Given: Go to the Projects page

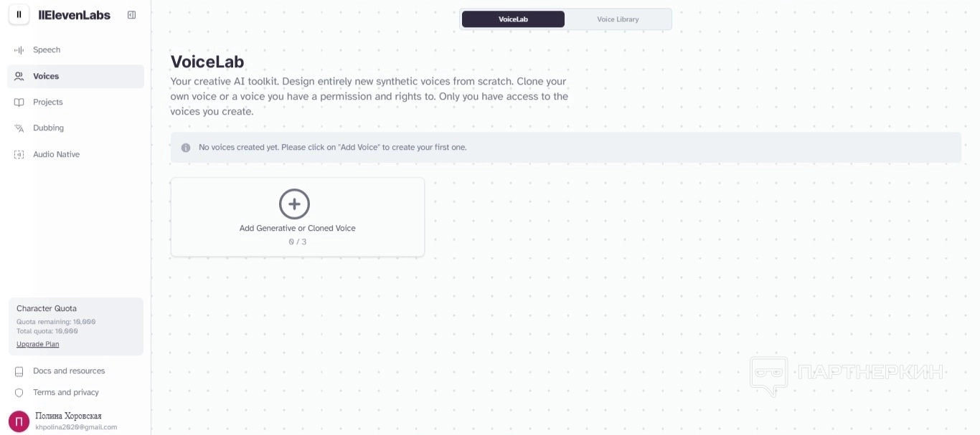Looking at the screenshot, I should 48,102.
